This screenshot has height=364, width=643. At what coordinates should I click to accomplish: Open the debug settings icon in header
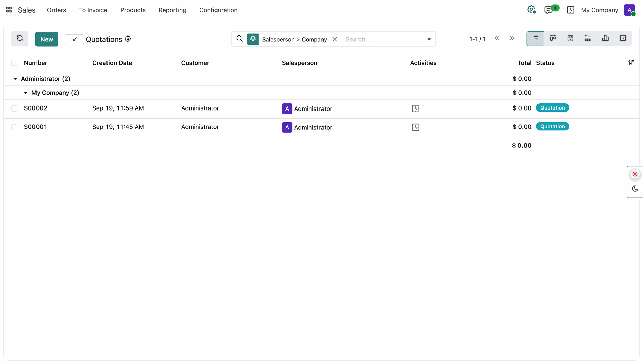pos(531,10)
